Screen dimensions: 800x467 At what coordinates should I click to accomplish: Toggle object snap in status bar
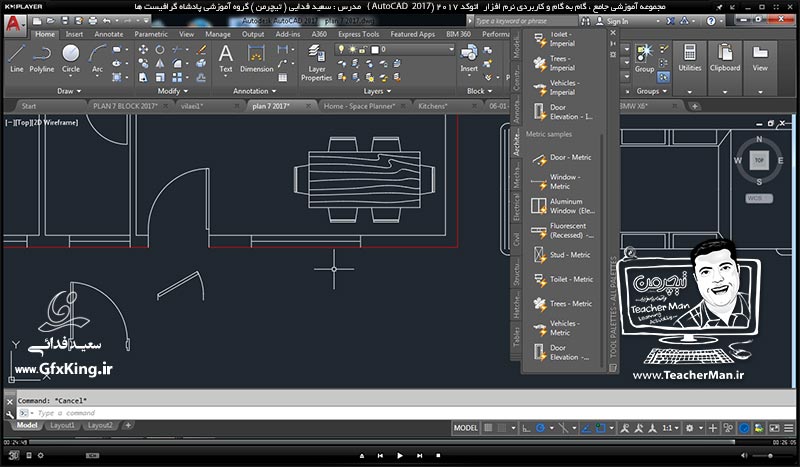[x=601, y=428]
